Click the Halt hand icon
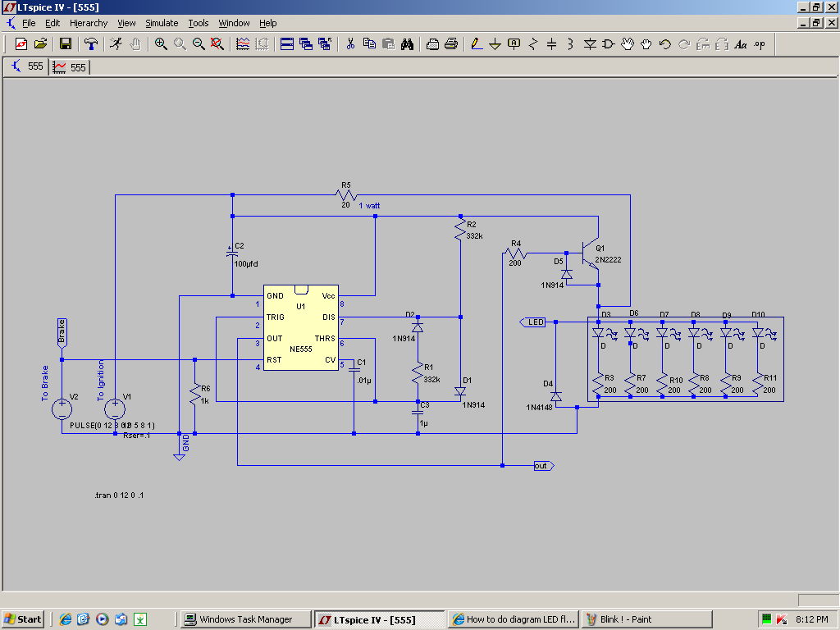 point(135,44)
